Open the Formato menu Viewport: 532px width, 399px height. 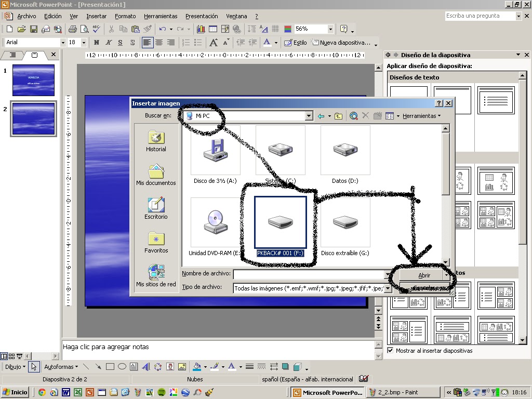click(x=125, y=16)
